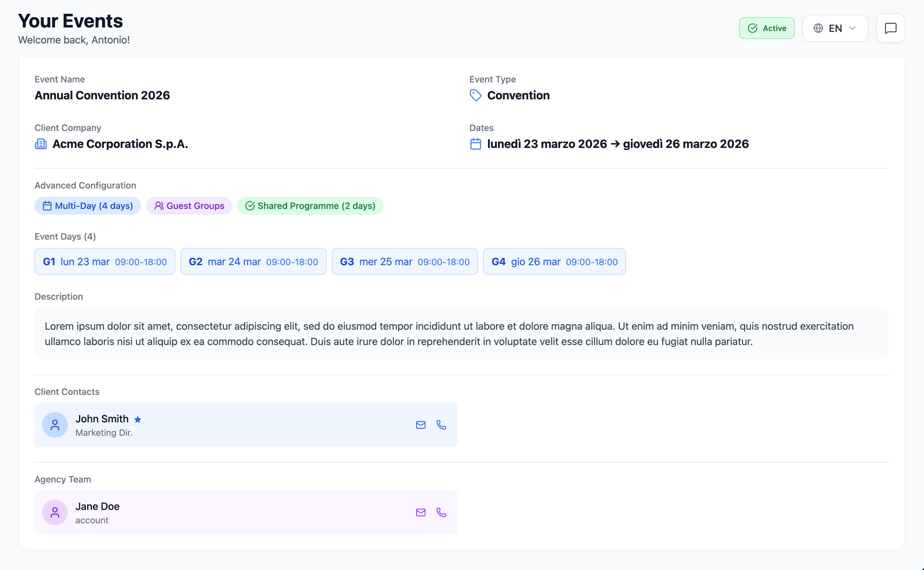This screenshot has width=924, height=570.
Task: Click John Smith's avatar icon
Action: (55, 425)
